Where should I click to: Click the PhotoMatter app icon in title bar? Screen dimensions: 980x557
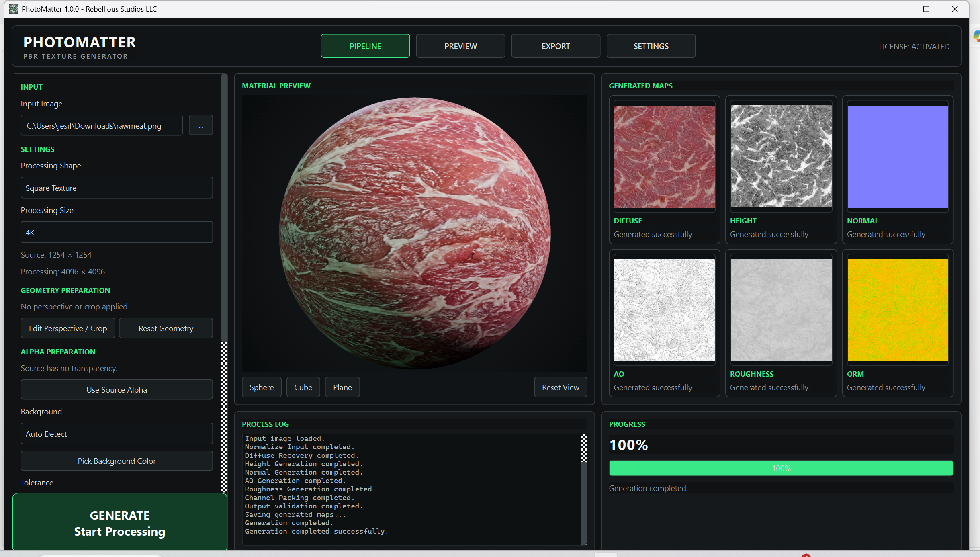click(x=13, y=9)
